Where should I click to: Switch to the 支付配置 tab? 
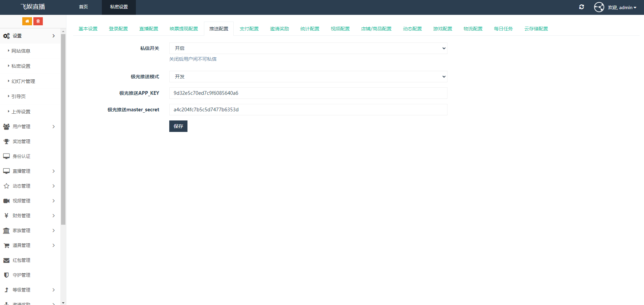[x=249, y=29]
